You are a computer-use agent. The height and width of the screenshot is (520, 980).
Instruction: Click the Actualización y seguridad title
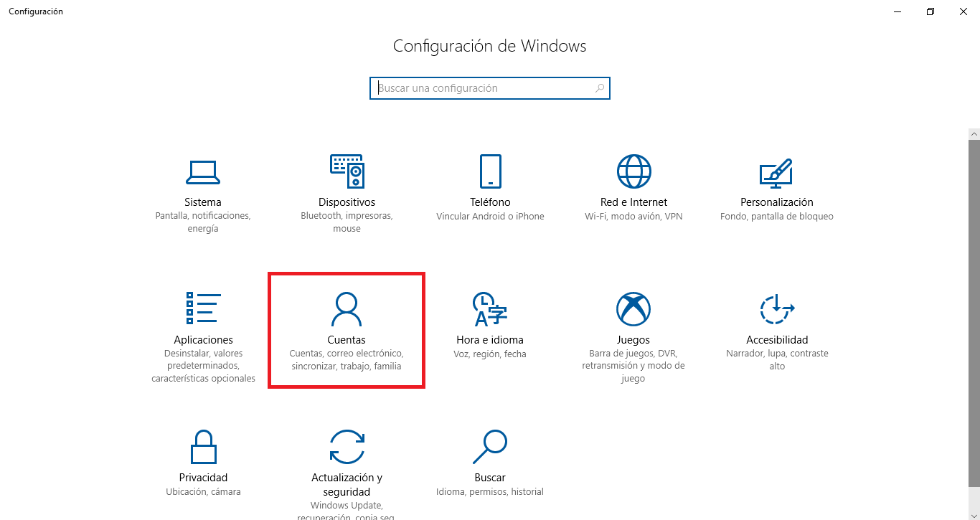click(x=347, y=485)
